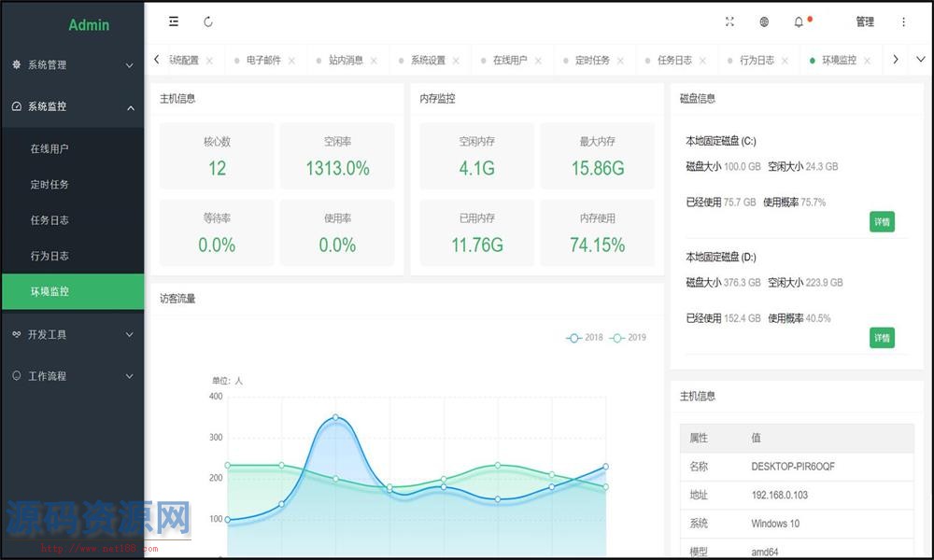Toggle the 2019 series in chart legend

pyautogui.click(x=628, y=338)
